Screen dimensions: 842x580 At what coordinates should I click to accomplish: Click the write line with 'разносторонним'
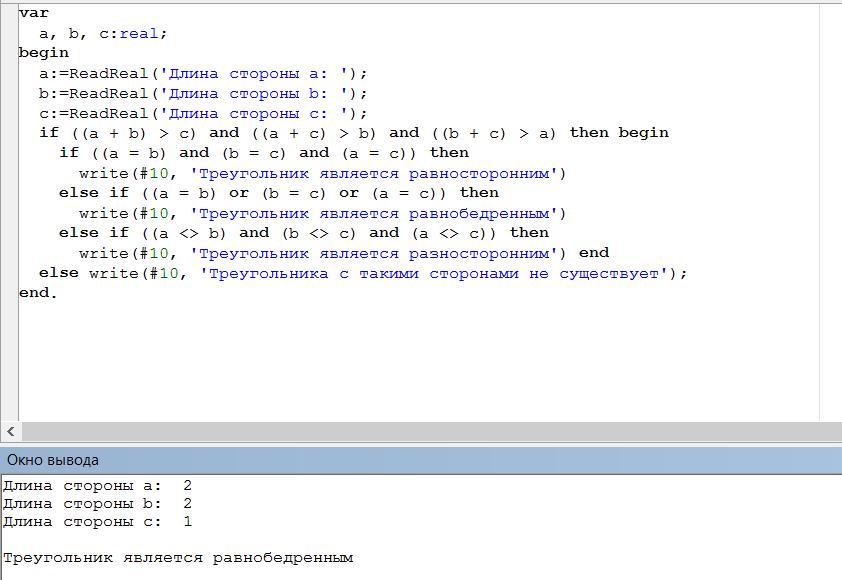click(x=323, y=253)
